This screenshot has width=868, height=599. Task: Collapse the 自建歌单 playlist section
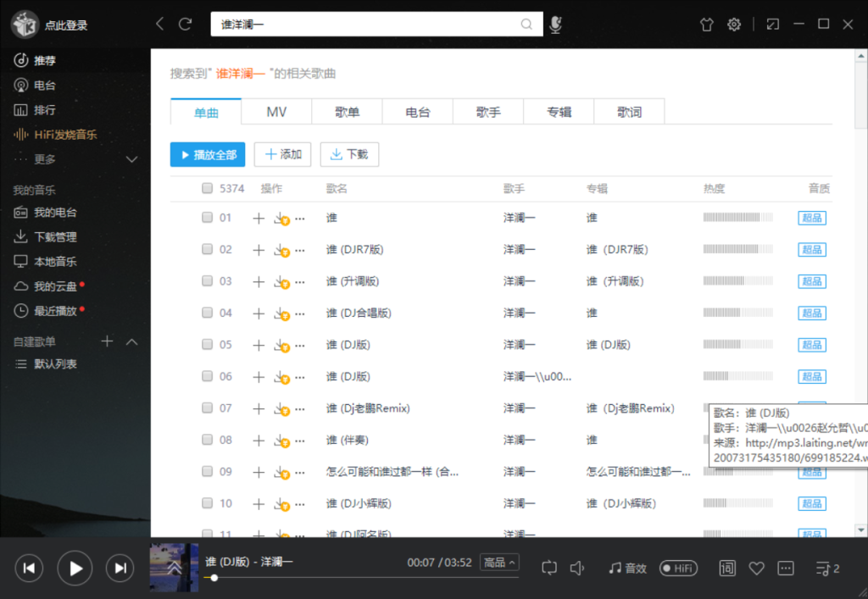coord(131,341)
